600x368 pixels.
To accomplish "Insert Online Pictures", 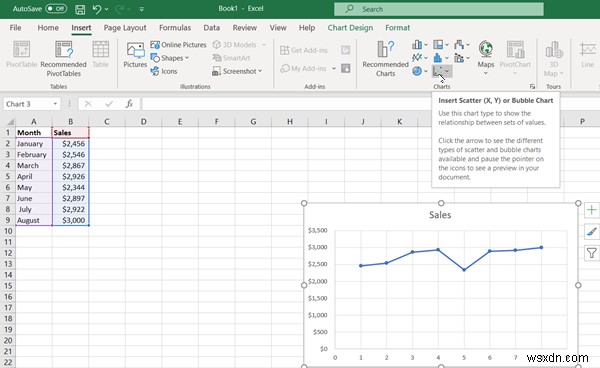I will click(178, 45).
